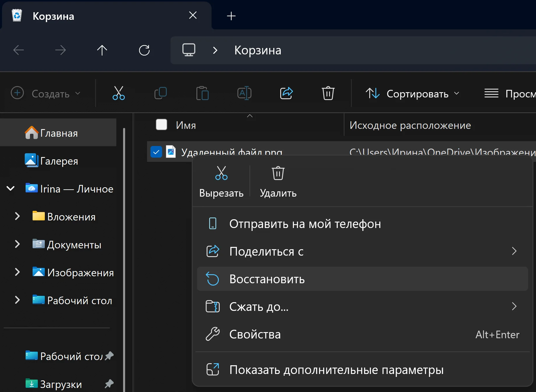Viewport: 536px width, 392px height.
Task: Open Галерея in the navigation pane
Action: point(59,161)
